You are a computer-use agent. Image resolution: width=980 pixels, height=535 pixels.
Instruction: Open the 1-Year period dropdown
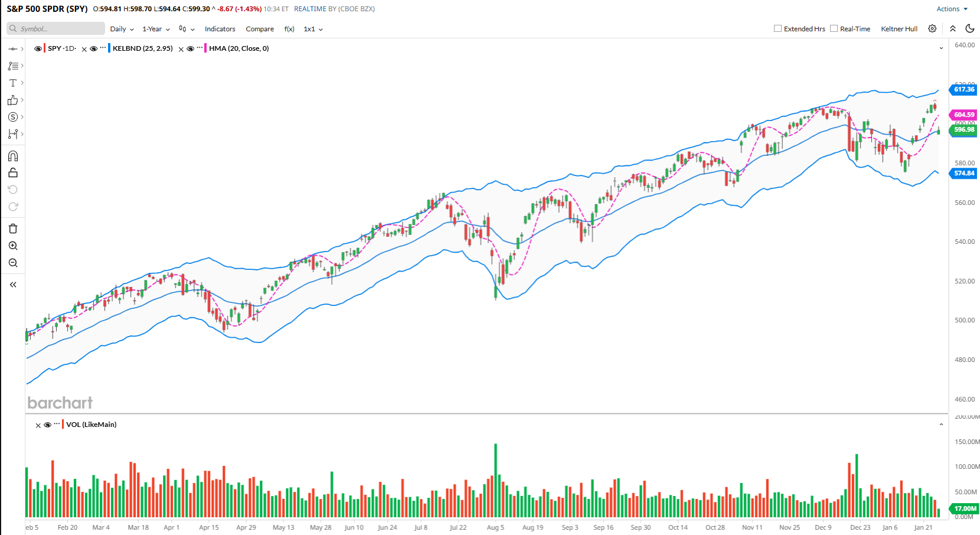click(156, 29)
